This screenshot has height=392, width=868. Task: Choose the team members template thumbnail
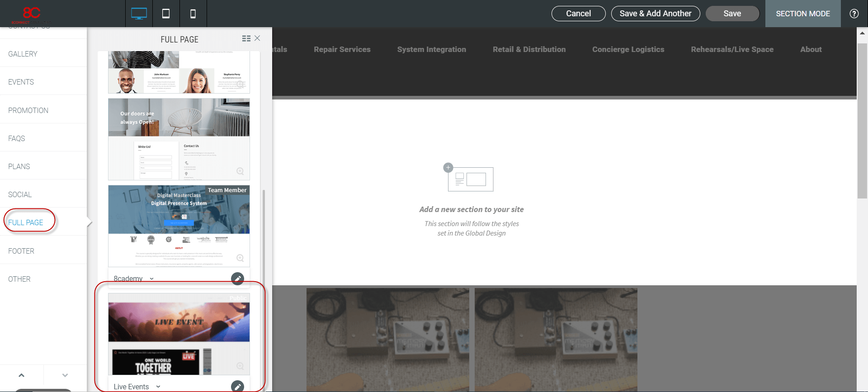pos(179,72)
